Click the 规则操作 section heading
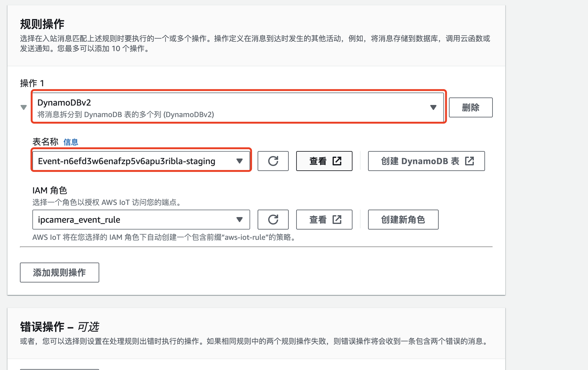This screenshot has width=588, height=370. tap(42, 24)
